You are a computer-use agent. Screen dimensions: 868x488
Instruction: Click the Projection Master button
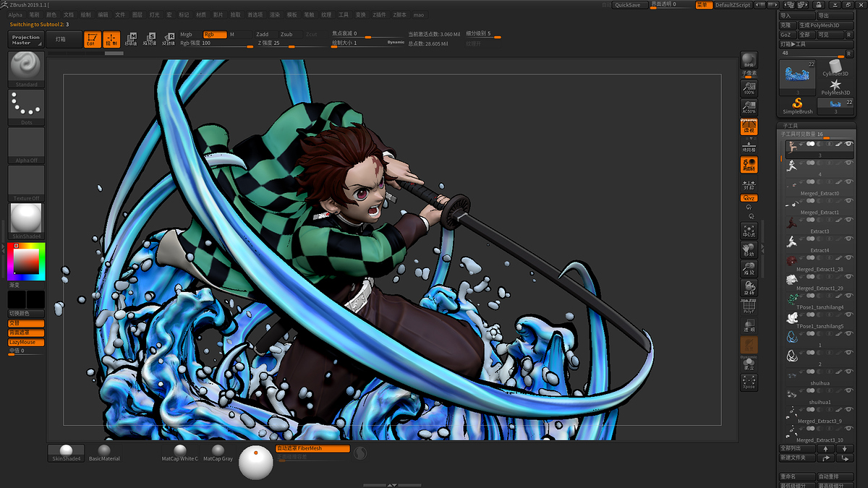pos(26,39)
